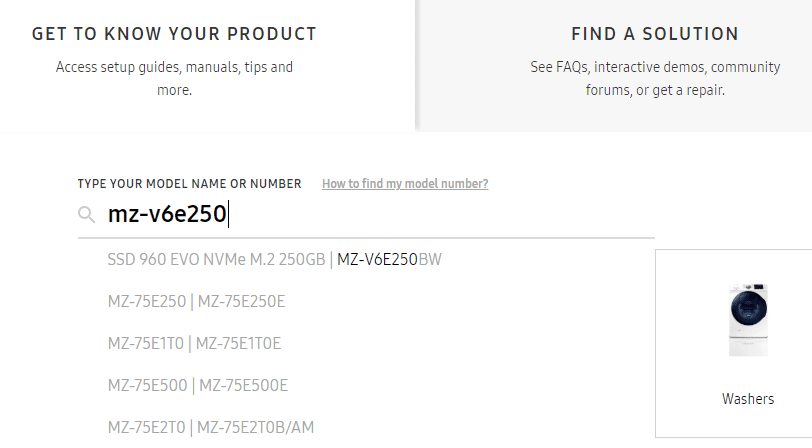Click the MZ-75E2T0B/AM model code text
The image size is (812, 448).
pyautogui.click(x=254, y=428)
